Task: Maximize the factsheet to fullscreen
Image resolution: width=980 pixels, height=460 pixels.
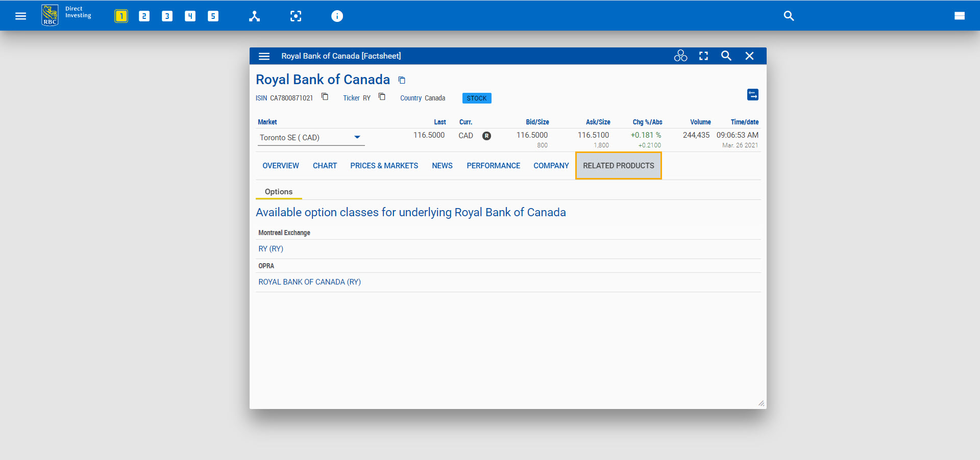Action: click(x=703, y=56)
